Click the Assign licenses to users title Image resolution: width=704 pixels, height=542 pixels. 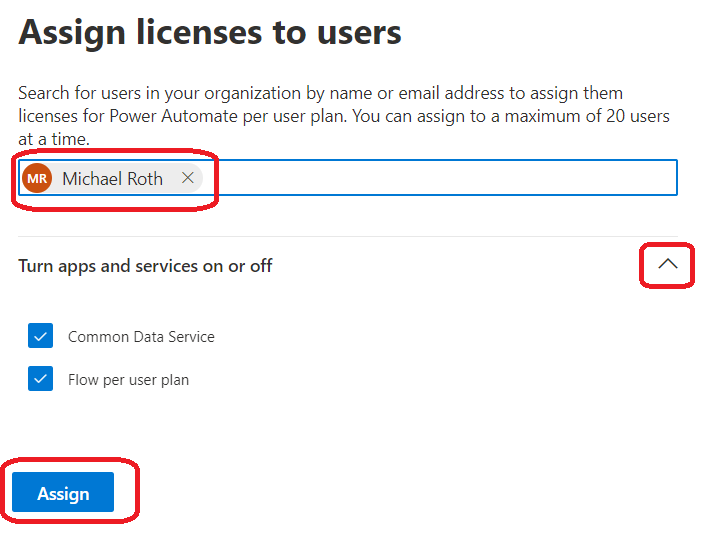click(x=210, y=33)
